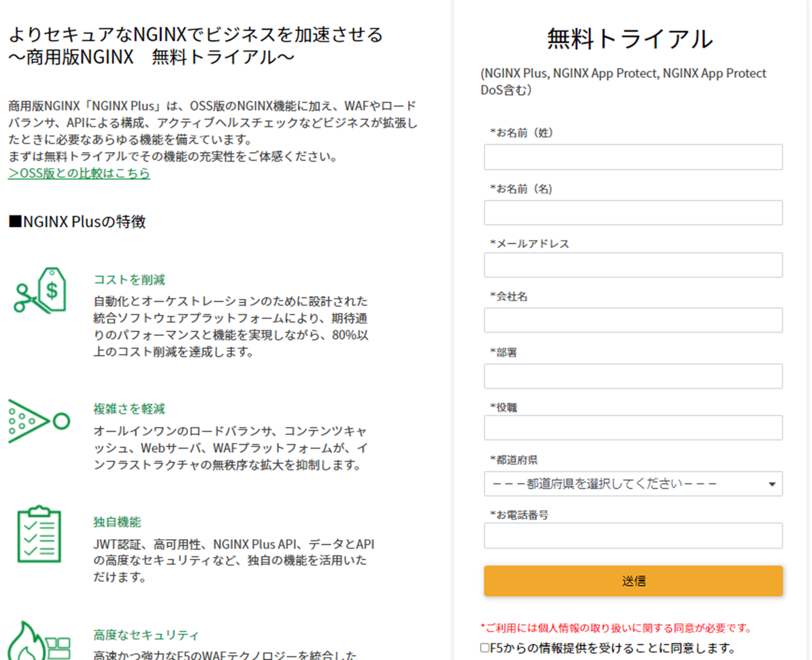Screen dimensions: 812x660
Task: Click the ■NGINX Plusの特徴 section heading
Action: pos(77,222)
